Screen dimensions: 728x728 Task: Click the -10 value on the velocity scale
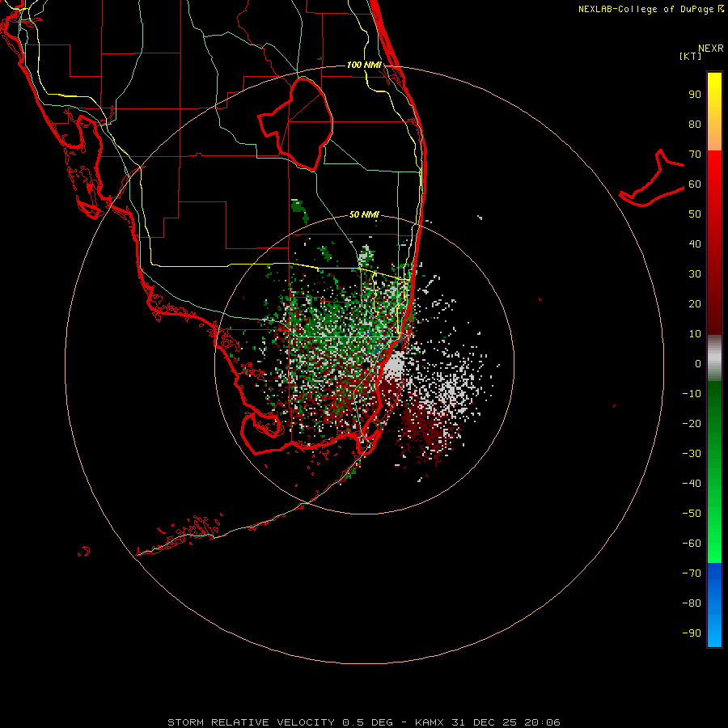(x=692, y=394)
